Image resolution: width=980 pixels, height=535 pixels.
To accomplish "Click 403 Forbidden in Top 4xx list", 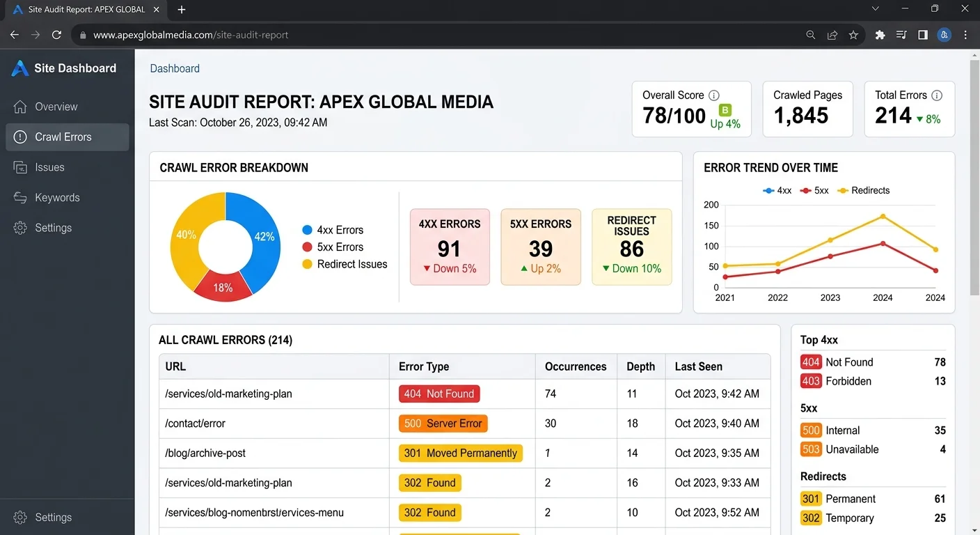I will click(873, 381).
